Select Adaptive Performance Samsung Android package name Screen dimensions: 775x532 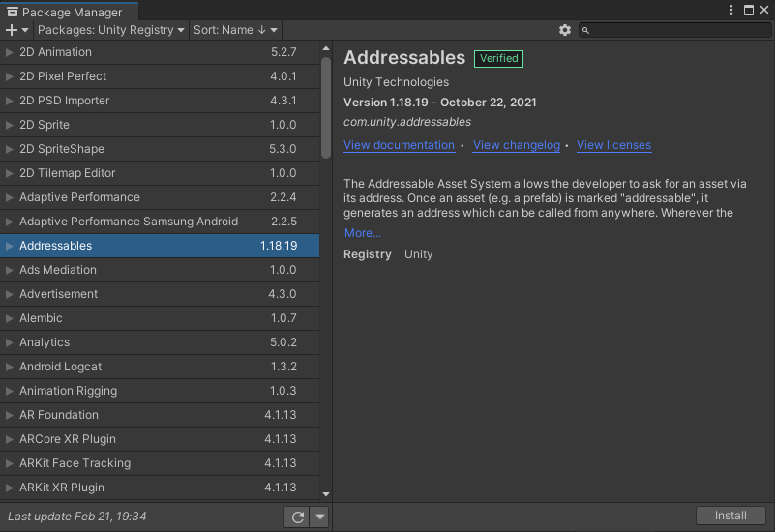pos(129,222)
